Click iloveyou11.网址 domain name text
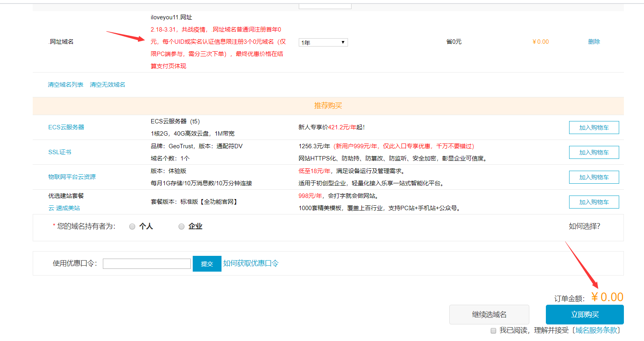Image resolution: width=644 pixels, height=341 pixels. [171, 17]
